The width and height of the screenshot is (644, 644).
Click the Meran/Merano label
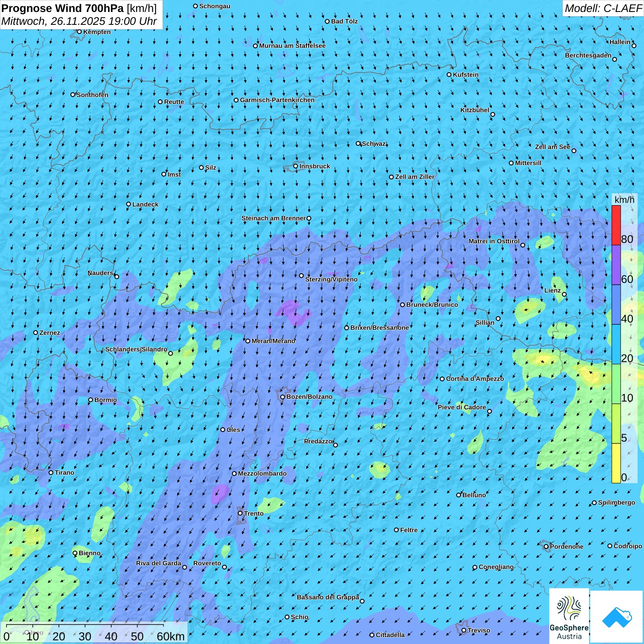pos(273,341)
